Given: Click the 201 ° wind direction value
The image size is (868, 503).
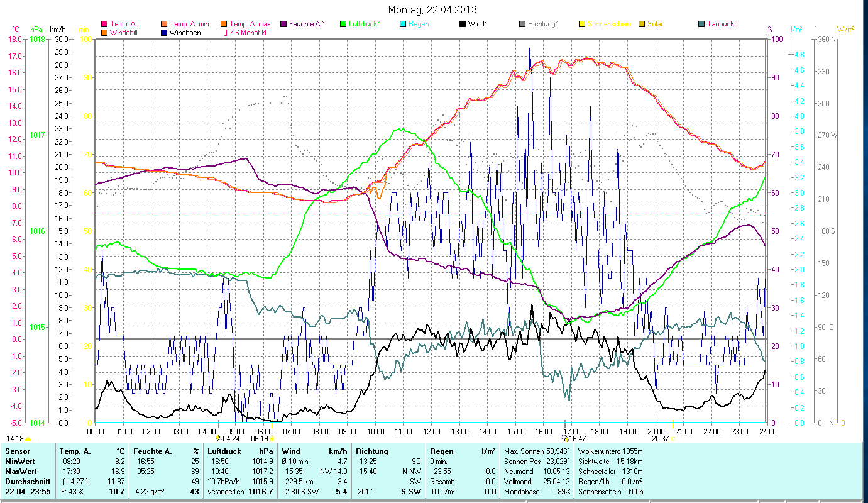Looking at the screenshot, I should [x=367, y=492].
